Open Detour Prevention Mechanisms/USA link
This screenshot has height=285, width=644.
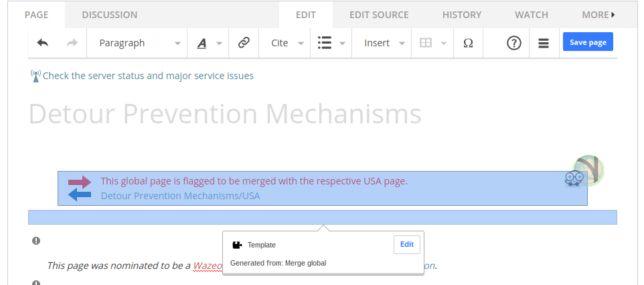pyautogui.click(x=180, y=196)
